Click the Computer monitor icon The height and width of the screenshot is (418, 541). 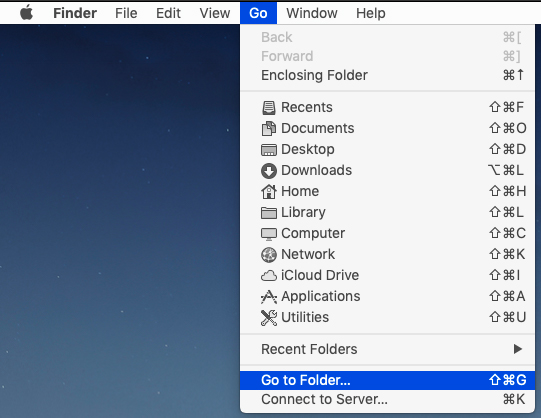pyautogui.click(x=269, y=234)
